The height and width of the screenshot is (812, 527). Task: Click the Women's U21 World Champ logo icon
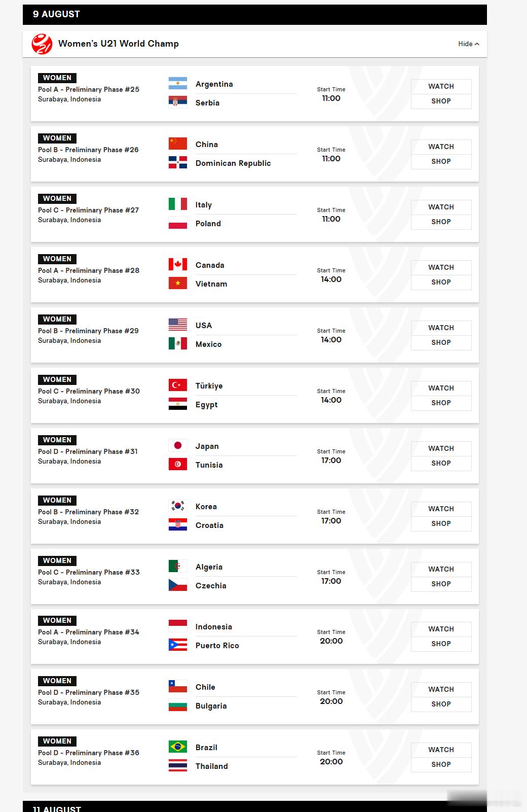tap(42, 44)
